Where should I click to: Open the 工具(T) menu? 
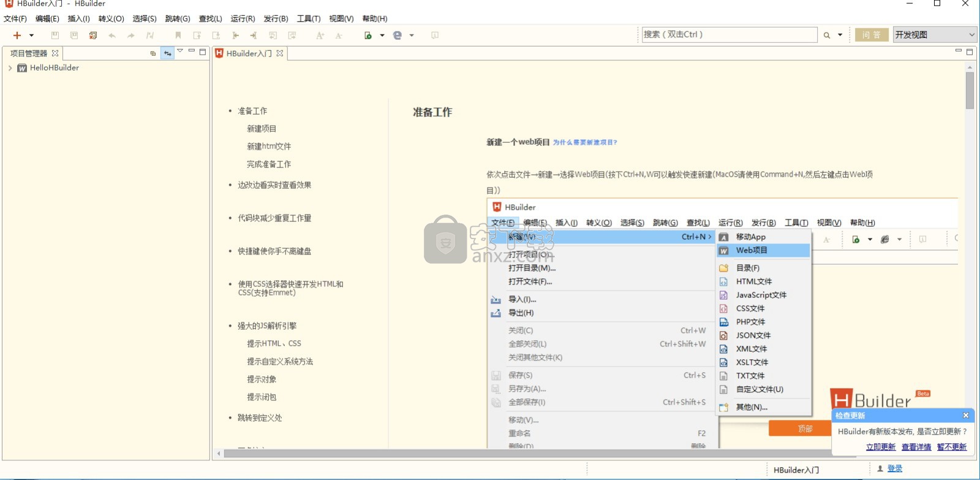pyautogui.click(x=309, y=18)
